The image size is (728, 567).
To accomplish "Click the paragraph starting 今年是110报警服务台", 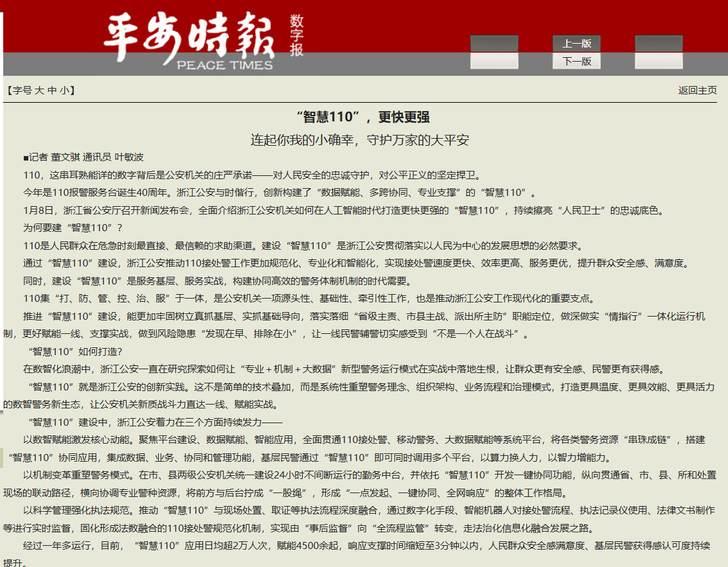I will pyautogui.click(x=279, y=192).
